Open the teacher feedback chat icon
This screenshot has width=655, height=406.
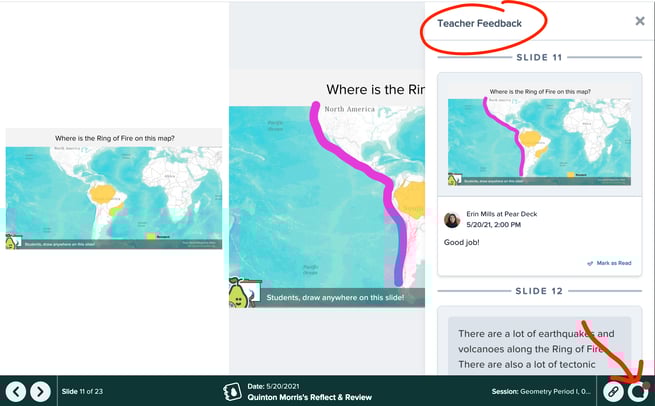[638, 391]
